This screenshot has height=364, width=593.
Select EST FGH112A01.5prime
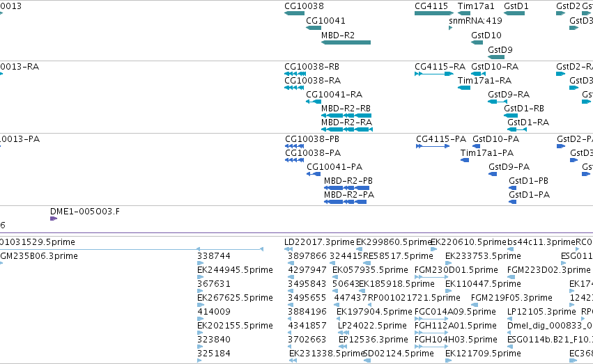click(455, 326)
